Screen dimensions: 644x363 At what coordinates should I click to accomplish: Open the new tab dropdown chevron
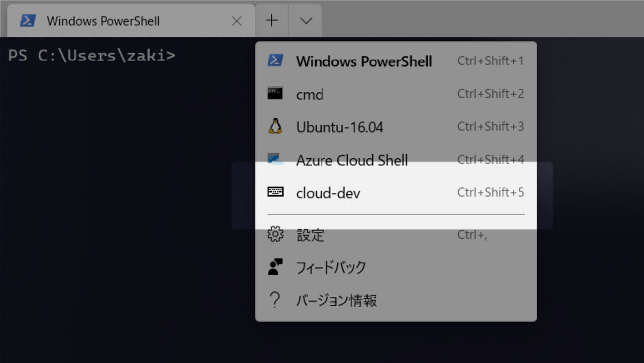pyautogui.click(x=306, y=21)
